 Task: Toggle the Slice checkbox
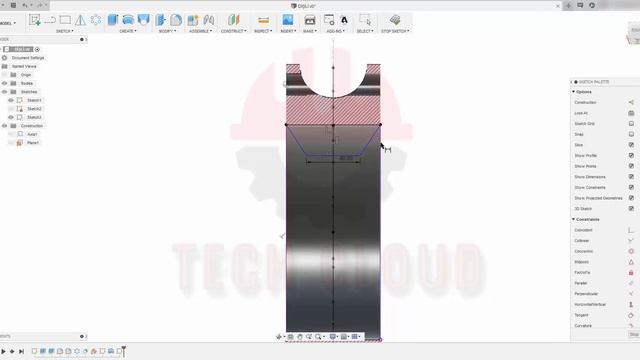point(631,145)
